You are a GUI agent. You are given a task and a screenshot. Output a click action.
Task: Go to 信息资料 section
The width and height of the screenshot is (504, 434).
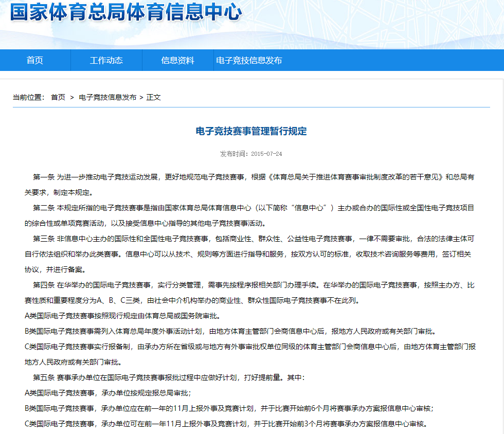(x=178, y=61)
